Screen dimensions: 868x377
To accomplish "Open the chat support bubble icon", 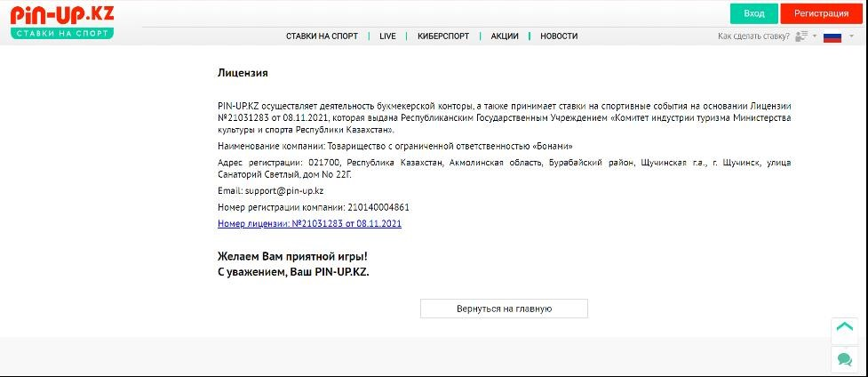I will pyautogui.click(x=844, y=360).
